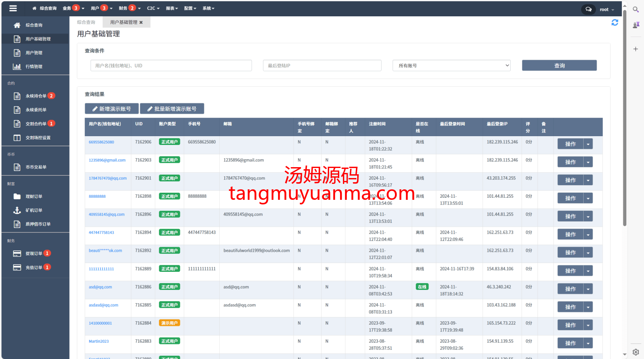Expand the 业务 top menu dropdown

pyautogui.click(x=73, y=8)
